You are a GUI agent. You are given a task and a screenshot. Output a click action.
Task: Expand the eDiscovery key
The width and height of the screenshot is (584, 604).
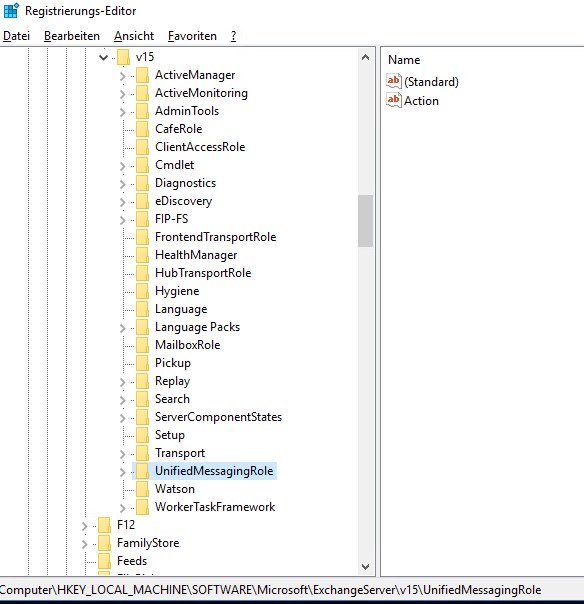coord(123,202)
